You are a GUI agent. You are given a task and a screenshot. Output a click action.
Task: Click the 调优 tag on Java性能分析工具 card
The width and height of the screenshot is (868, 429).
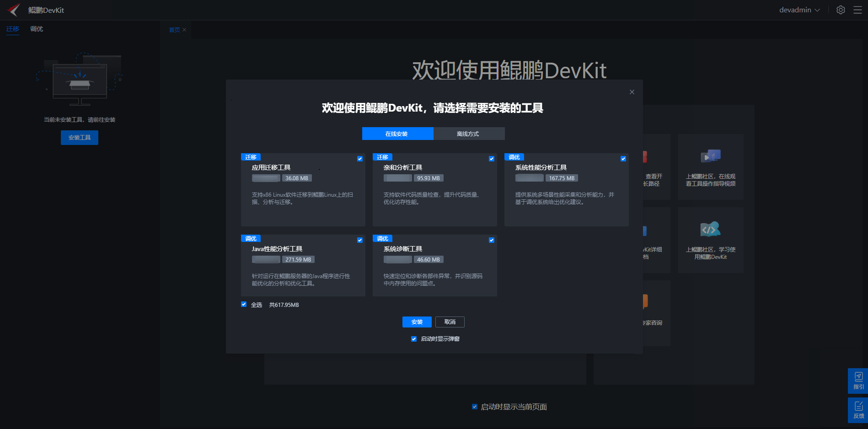[251, 238]
